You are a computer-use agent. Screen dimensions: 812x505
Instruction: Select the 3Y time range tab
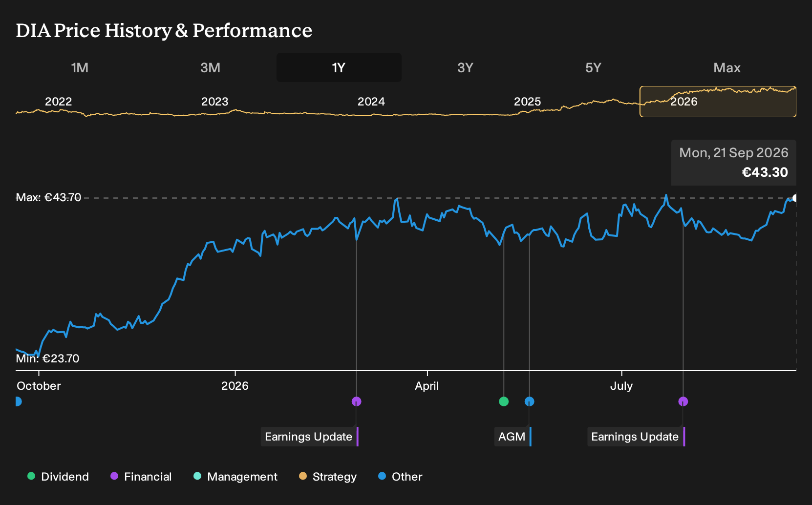(x=465, y=67)
